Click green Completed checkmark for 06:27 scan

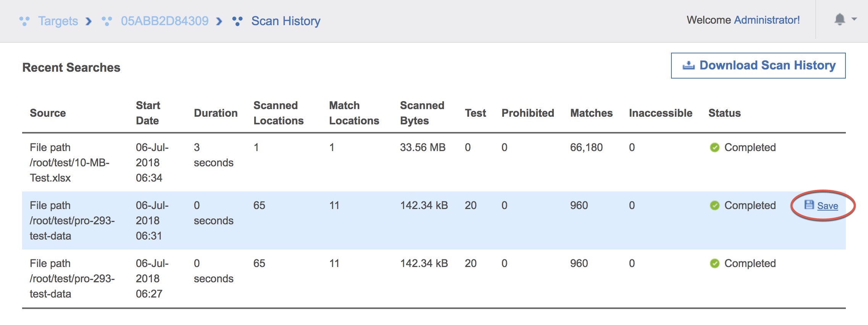(x=715, y=264)
